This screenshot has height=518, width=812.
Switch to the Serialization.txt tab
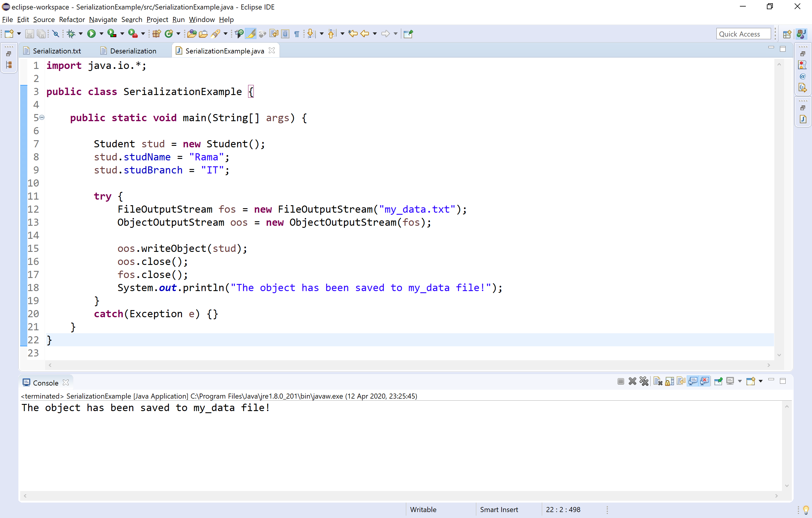(x=57, y=50)
